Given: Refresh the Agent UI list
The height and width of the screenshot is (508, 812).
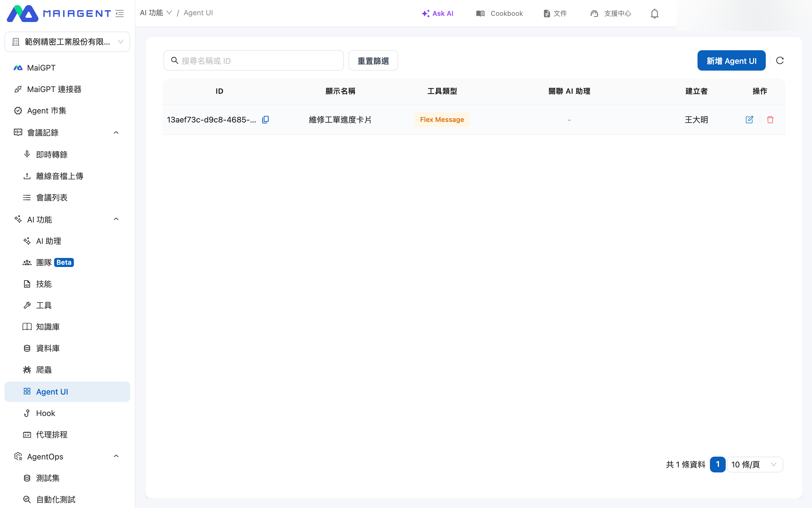Looking at the screenshot, I should point(780,60).
